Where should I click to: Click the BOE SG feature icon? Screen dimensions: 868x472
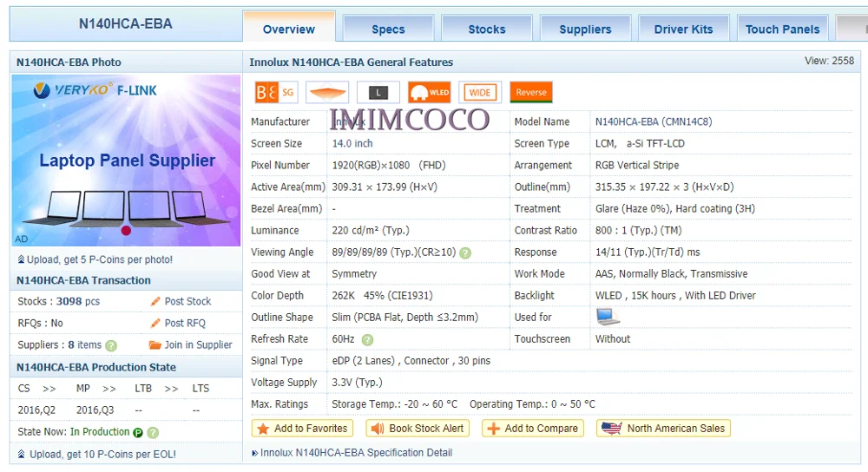(276, 93)
